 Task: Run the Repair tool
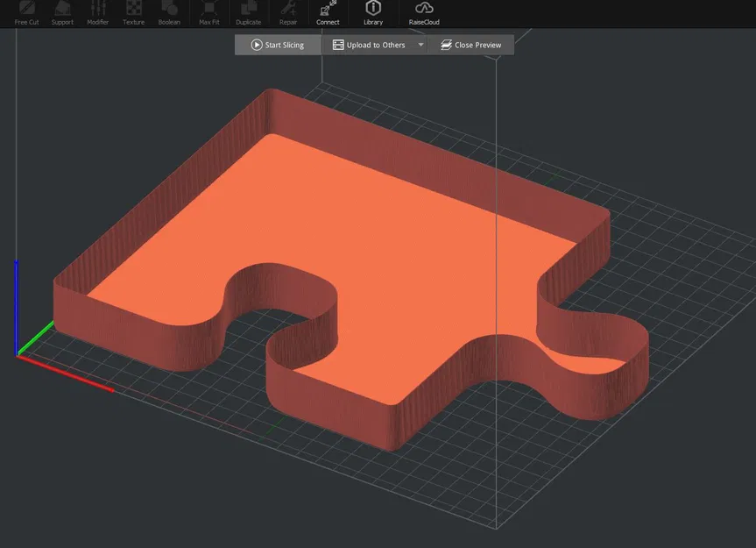pos(288,13)
